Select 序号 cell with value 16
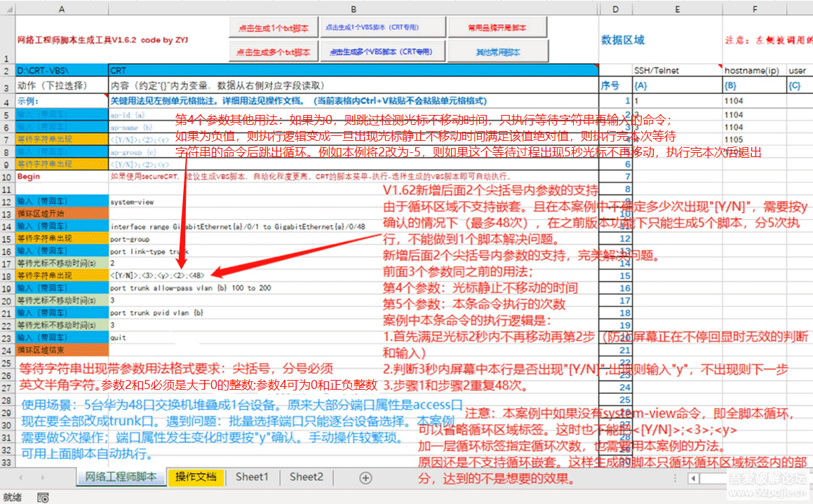 pyautogui.click(x=615, y=288)
